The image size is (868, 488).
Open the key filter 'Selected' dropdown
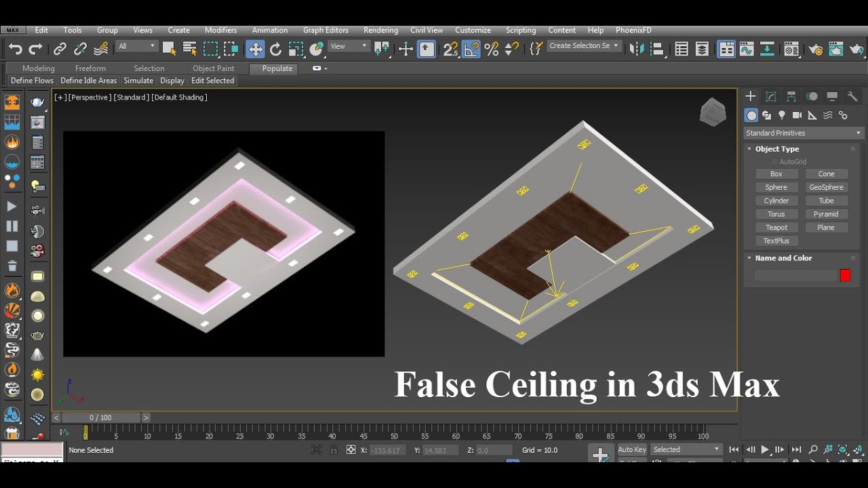point(686,449)
